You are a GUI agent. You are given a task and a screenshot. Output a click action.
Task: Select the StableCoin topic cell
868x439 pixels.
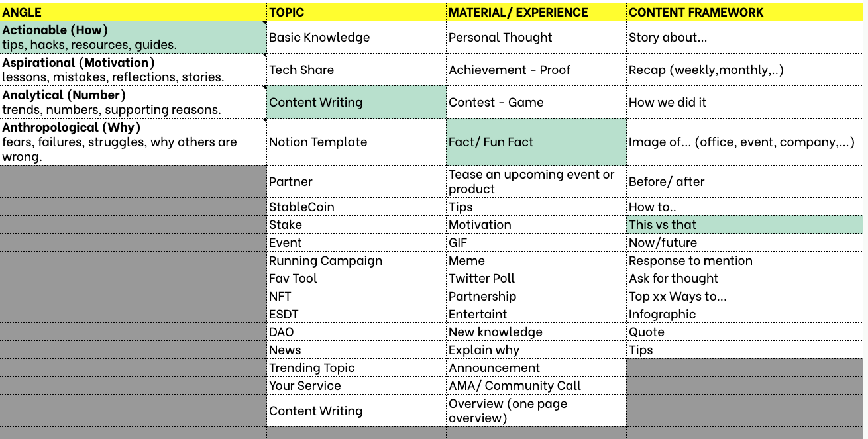(356, 207)
